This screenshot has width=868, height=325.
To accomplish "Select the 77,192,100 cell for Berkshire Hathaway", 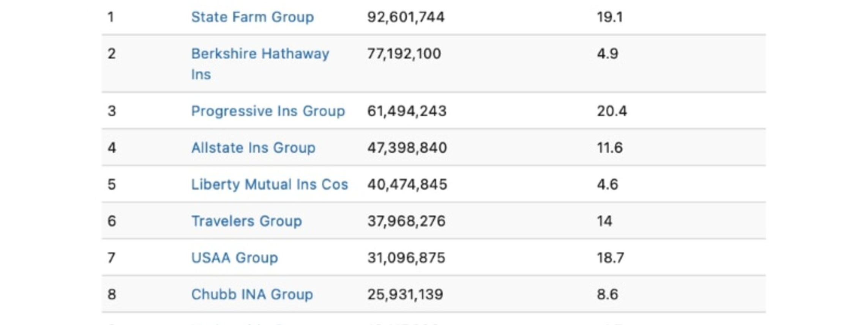I will (404, 54).
